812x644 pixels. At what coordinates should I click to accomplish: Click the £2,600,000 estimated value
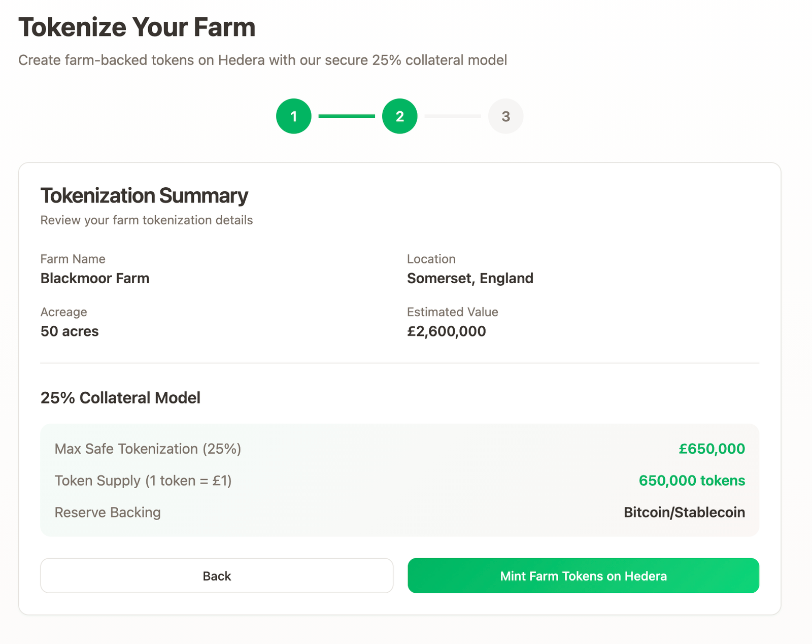pyautogui.click(x=446, y=331)
